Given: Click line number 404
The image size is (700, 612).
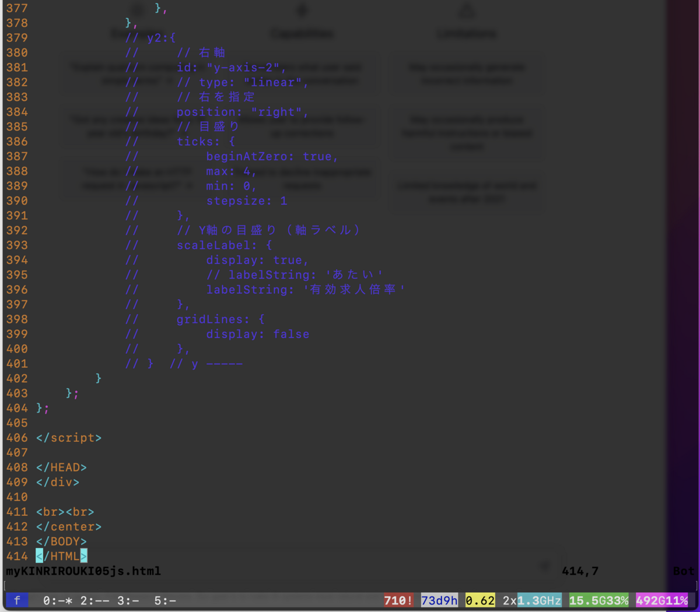Looking at the screenshot, I should point(17,408).
